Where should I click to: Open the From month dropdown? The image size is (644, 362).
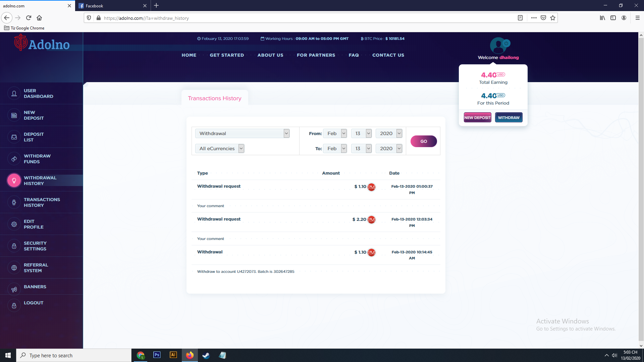point(335,133)
